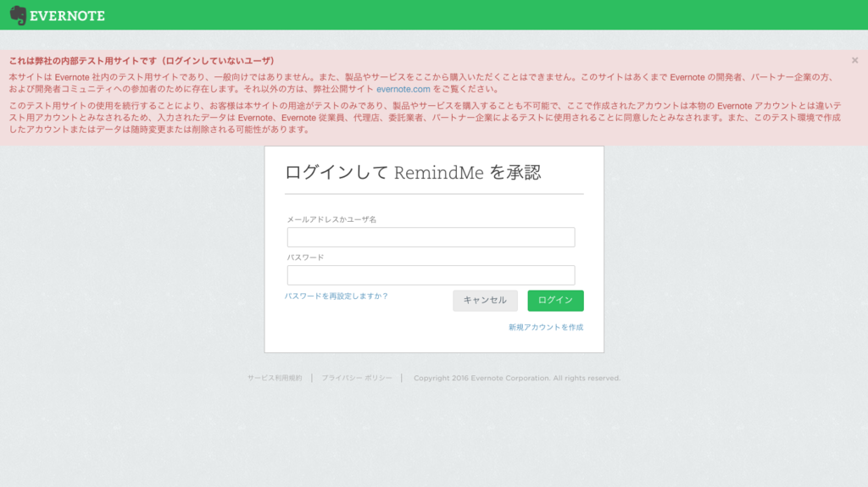Open サービス利用規約 footer link

[x=275, y=378]
